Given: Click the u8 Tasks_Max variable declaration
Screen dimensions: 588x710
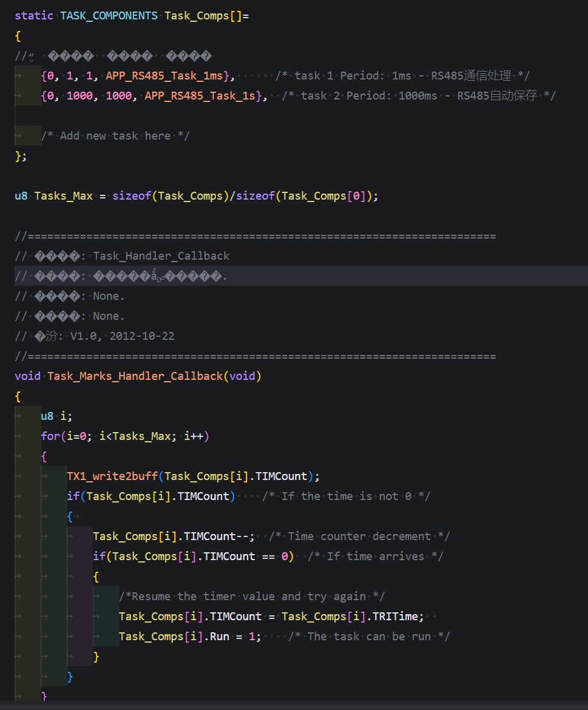Looking at the screenshot, I should click(x=53, y=196).
